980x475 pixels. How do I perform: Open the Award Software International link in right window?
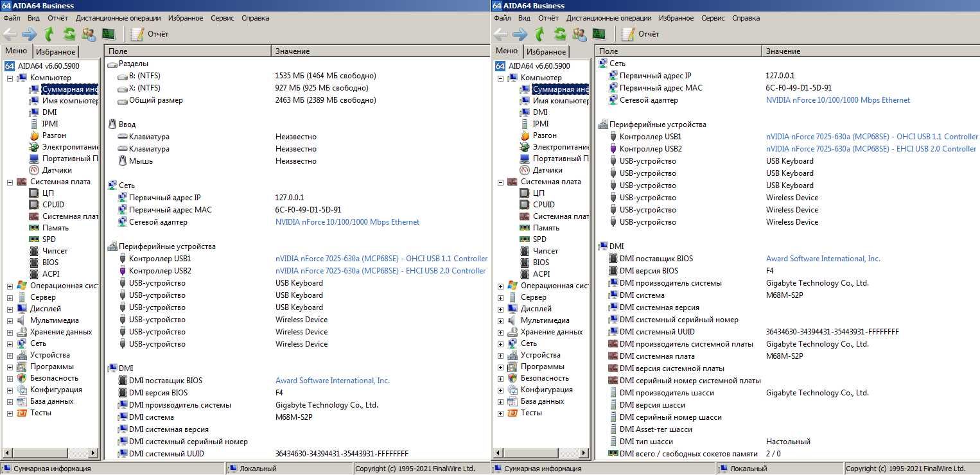coord(823,259)
